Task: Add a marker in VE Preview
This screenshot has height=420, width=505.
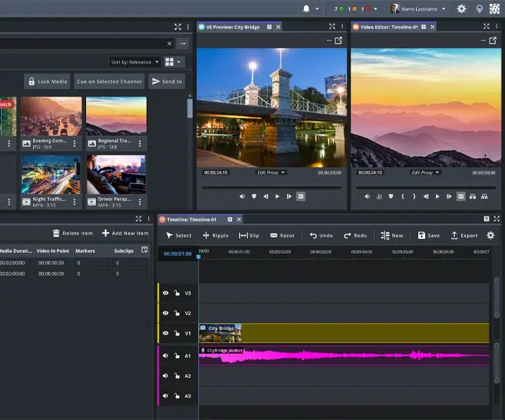Action: [x=254, y=197]
